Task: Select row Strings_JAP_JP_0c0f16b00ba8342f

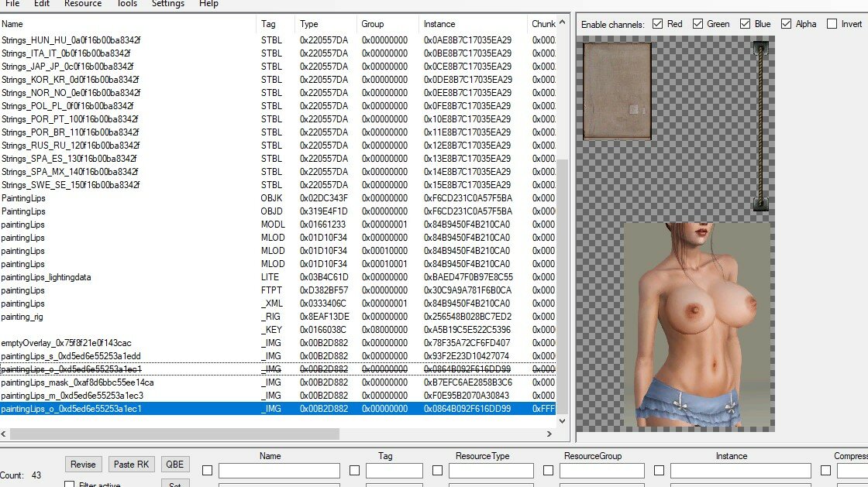Action: [278, 67]
